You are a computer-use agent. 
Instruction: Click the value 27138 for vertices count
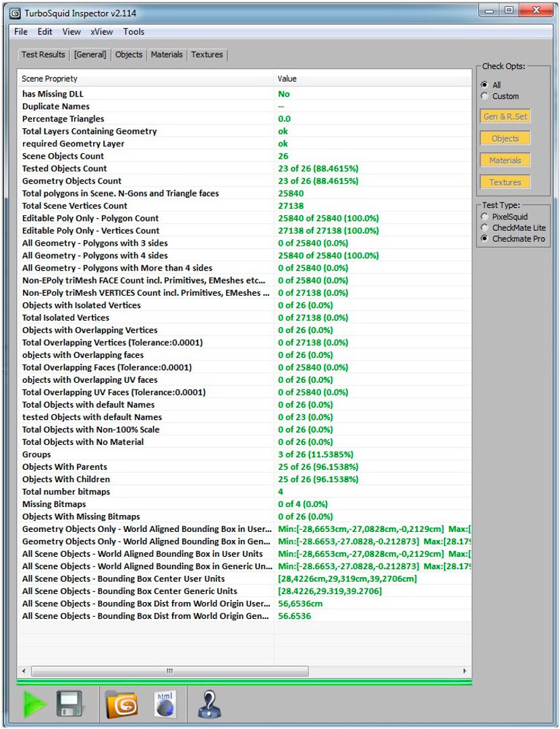click(291, 205)
